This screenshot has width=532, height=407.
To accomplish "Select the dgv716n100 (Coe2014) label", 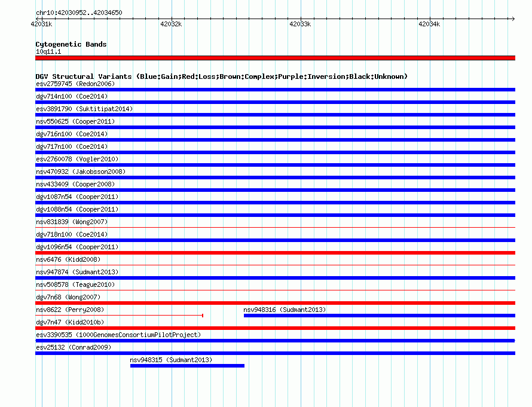I will click(x=72, y=134).
